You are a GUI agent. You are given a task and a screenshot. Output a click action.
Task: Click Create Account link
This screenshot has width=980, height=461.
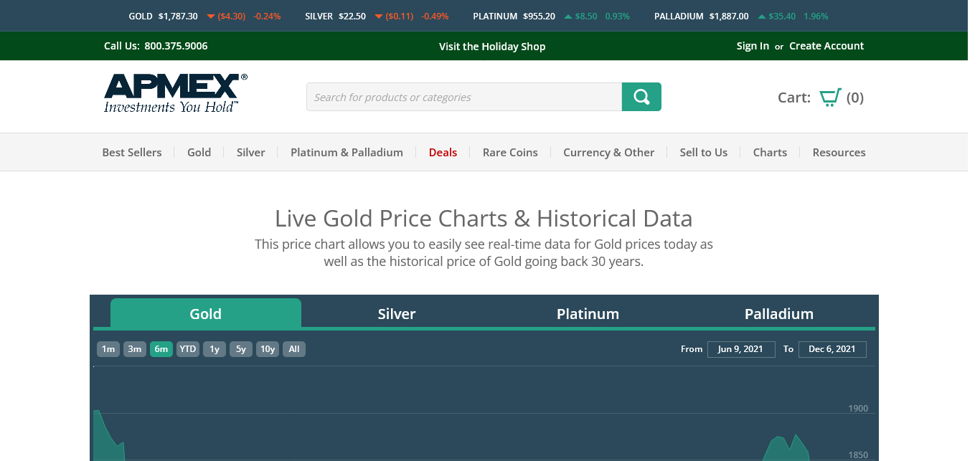tap(826, 46)
